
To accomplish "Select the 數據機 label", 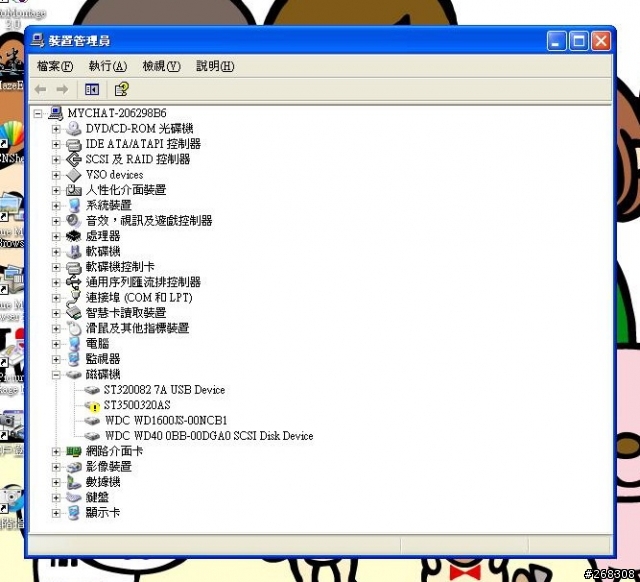I will (x=103, y=482).
